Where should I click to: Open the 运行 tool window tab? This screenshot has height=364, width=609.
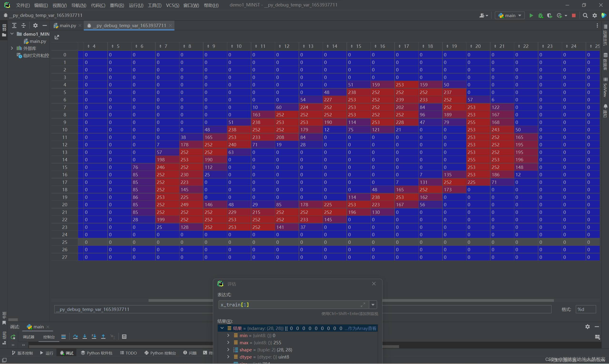point(47,353)
